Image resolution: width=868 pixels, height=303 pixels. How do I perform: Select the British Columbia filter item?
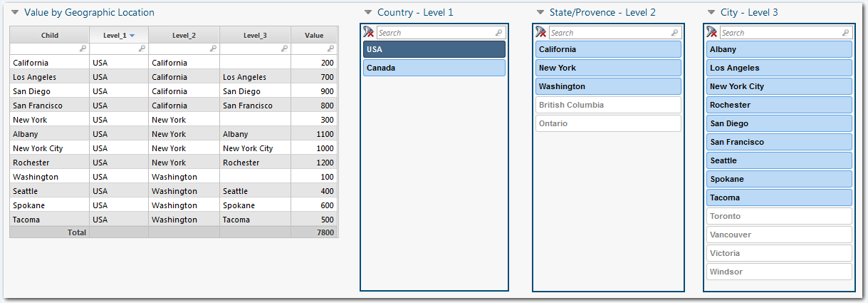607,105
